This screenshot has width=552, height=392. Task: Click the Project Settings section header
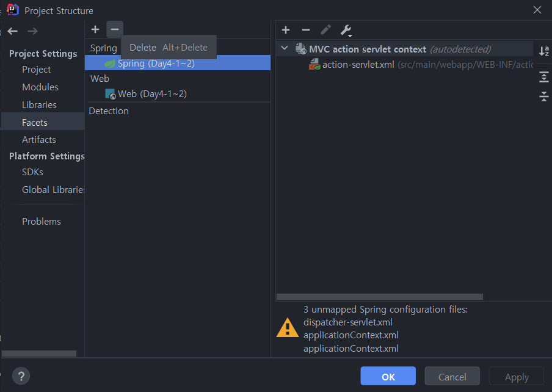click(x=43, y=54)
